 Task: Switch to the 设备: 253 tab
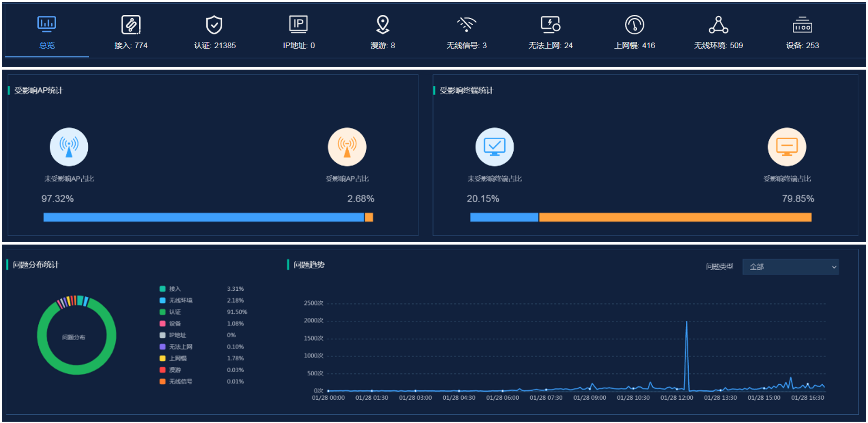pos(802,45)
